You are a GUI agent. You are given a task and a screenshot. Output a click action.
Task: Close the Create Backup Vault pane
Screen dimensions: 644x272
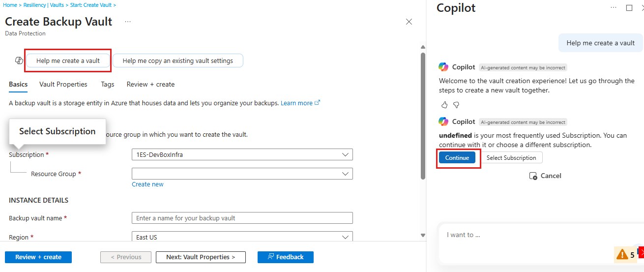click(x=409, y=22)
